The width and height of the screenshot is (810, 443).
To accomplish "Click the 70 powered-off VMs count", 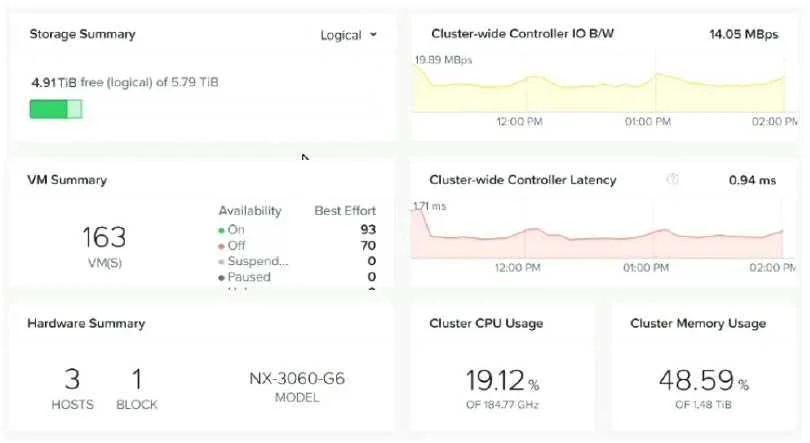I will click(x=368, y=245).
